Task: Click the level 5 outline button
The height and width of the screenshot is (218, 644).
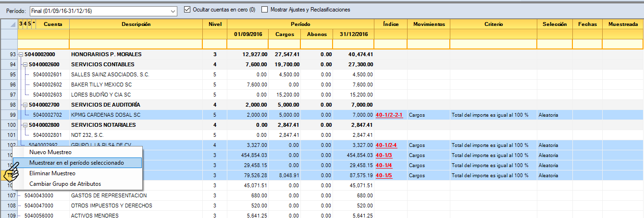Action: 29,24
